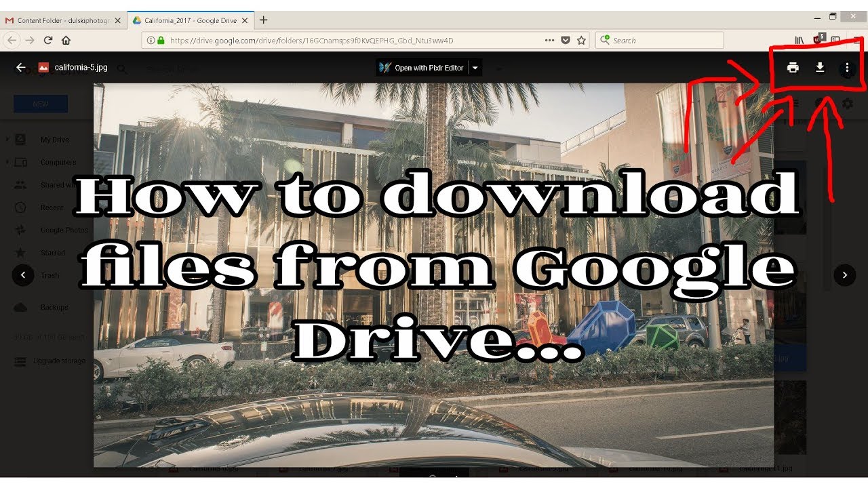Print the previewed image

pyautogui.click(x=793, y=67)
